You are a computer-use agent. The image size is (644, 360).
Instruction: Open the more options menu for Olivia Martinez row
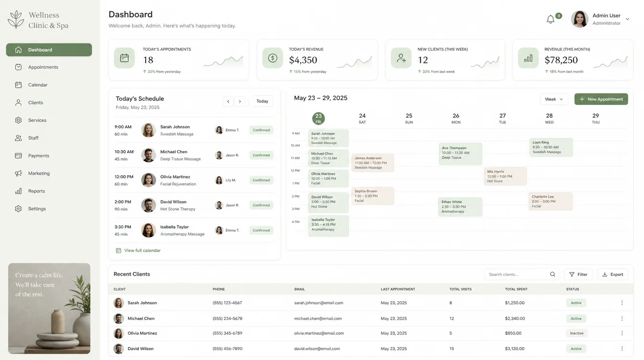[x=622, y=333]
